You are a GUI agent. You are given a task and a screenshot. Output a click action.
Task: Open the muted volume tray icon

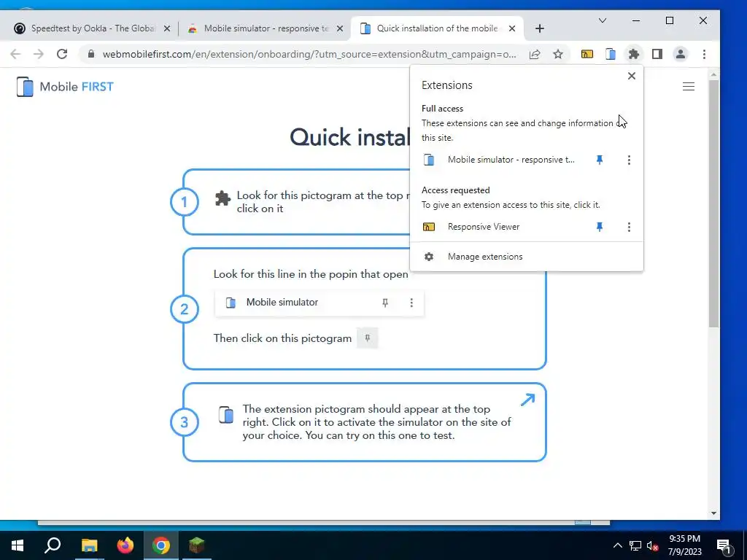[x=653, y=545]
